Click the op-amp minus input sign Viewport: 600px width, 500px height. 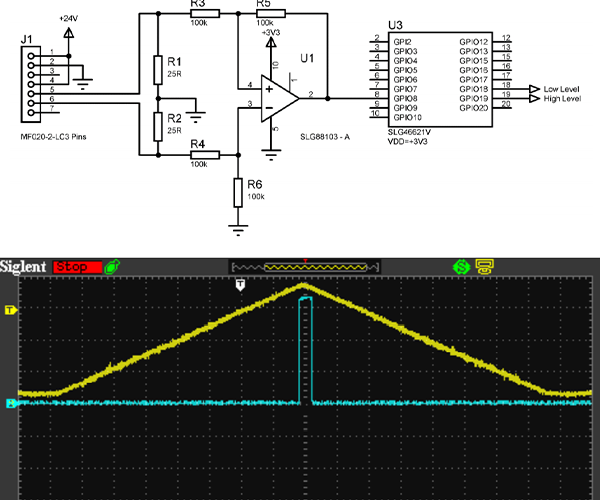[x=269, y=108]
